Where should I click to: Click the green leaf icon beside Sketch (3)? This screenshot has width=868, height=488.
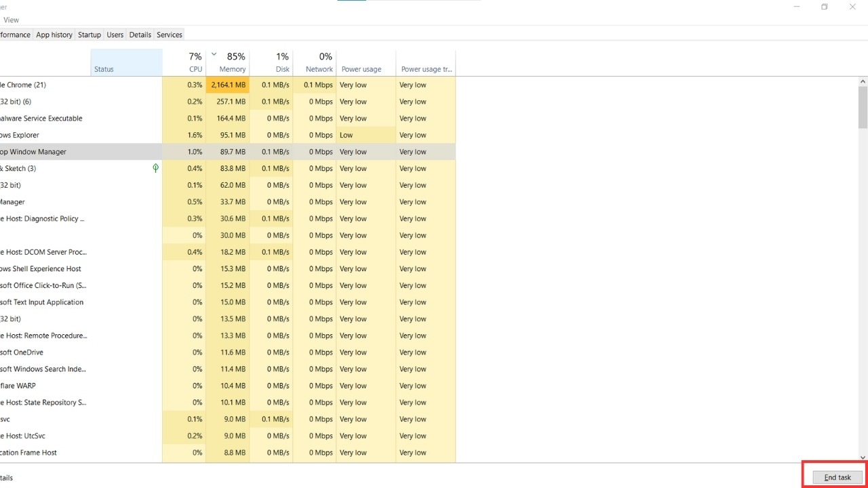156,168
